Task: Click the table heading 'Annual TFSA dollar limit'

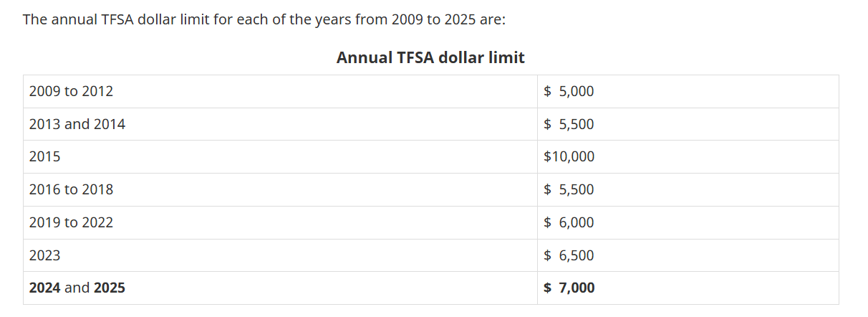Action: coord(430,57)
